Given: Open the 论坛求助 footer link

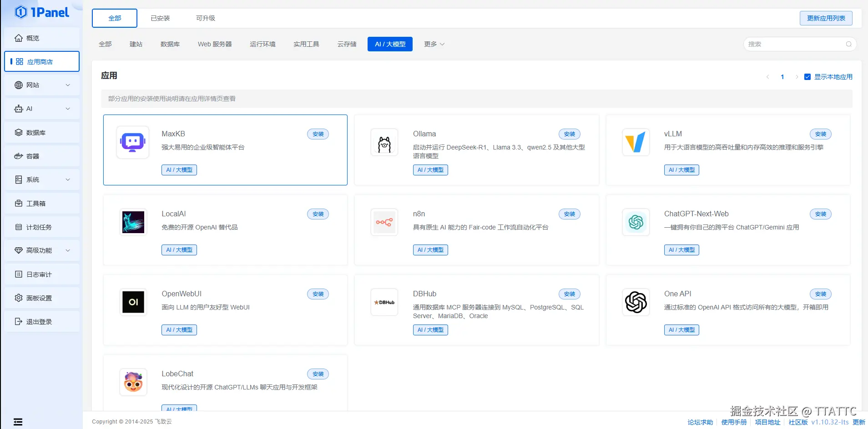Looking at the screenshot, I should point(700,422).
